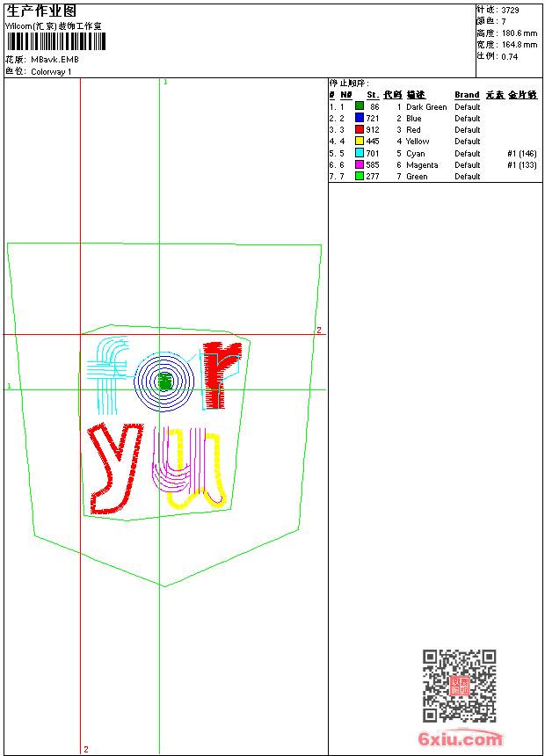
Task: Click stitch count 701
Action: 373,154
